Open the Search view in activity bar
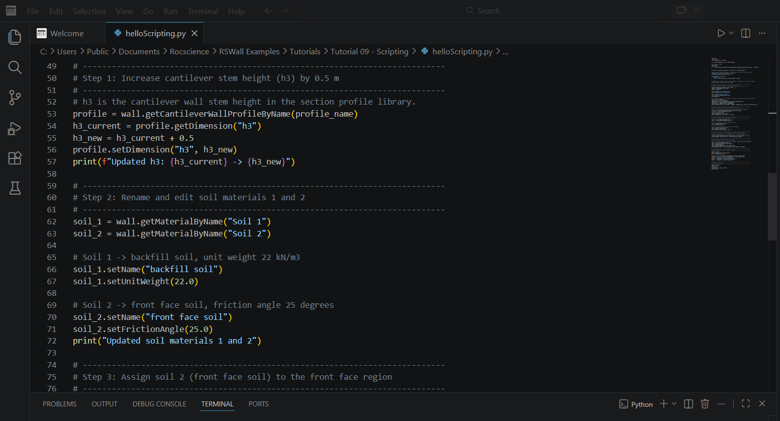Viewport: 780px width, 421px height. [x=15, y=67]
